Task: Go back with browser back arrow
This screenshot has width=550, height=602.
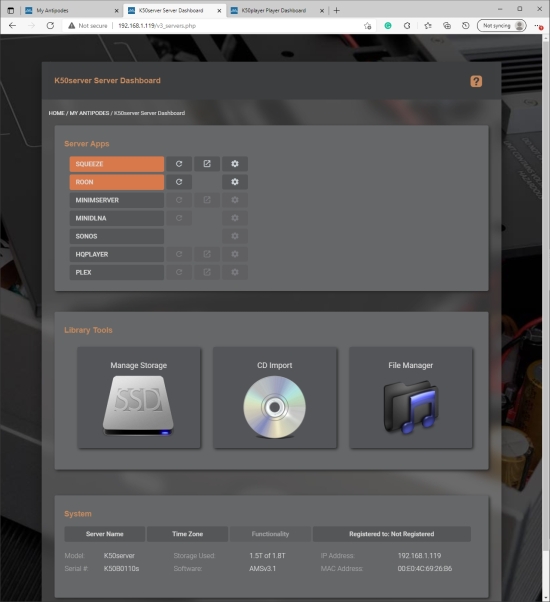Action: tap(12, 26)
